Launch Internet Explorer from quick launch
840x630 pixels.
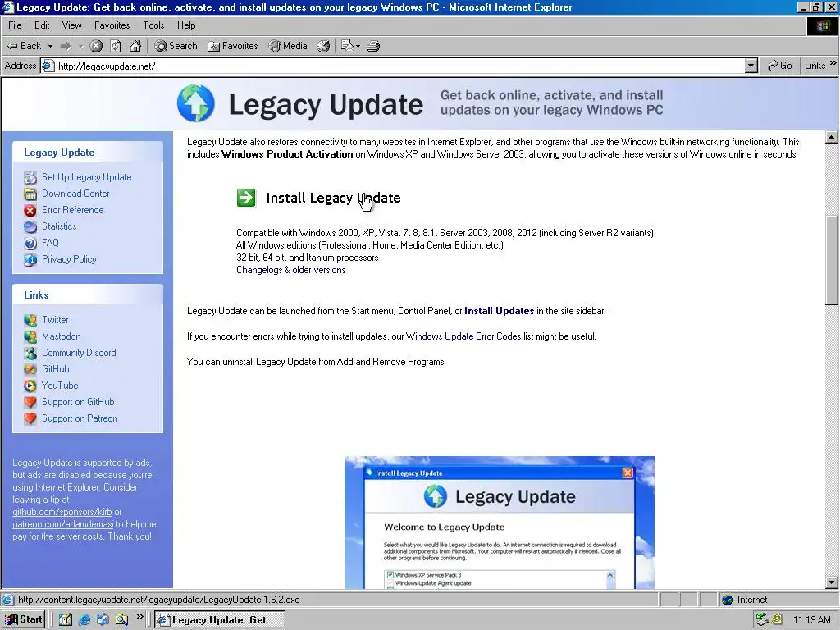84,620
